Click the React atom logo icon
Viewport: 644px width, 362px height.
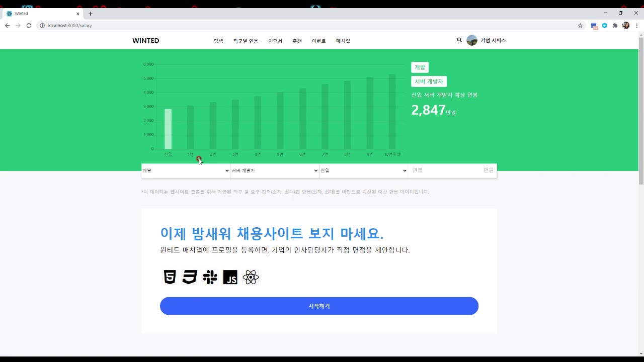point(251,277)
